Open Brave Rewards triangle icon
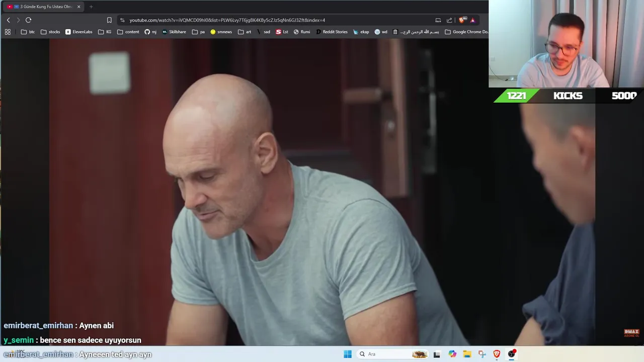 tap(472, 20)
